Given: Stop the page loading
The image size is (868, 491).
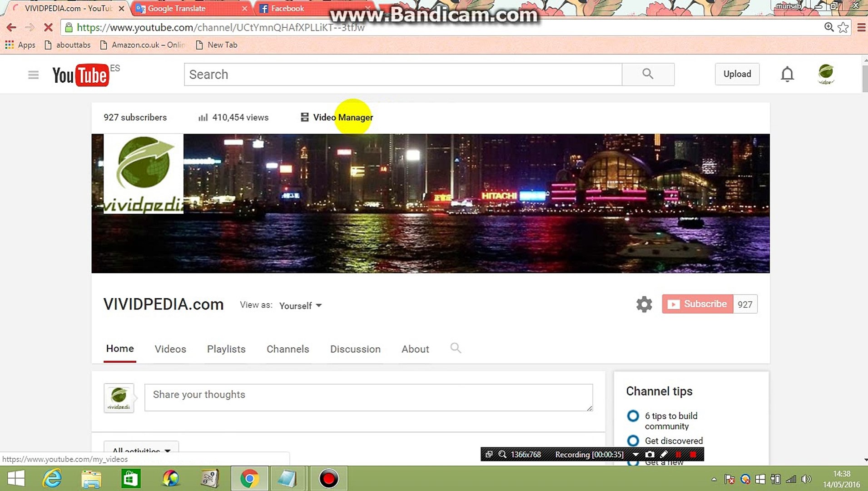Looking at the screenshot, I should point(48,27).
